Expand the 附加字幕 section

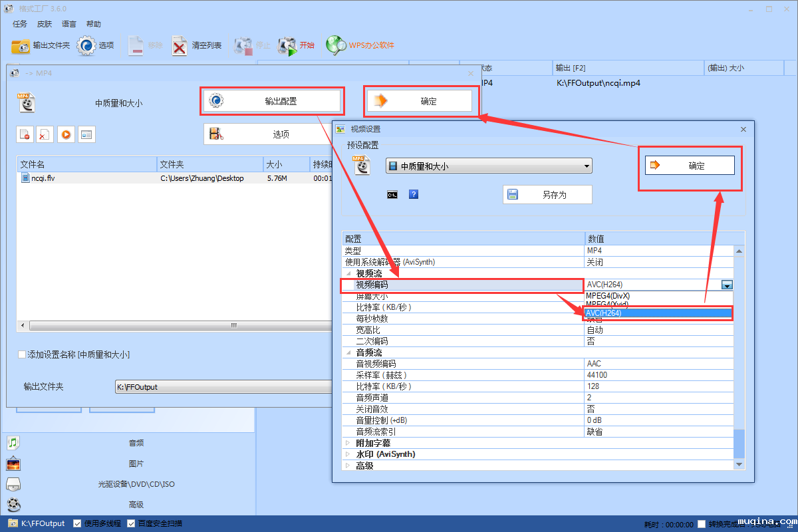click(x=348, y=443)
